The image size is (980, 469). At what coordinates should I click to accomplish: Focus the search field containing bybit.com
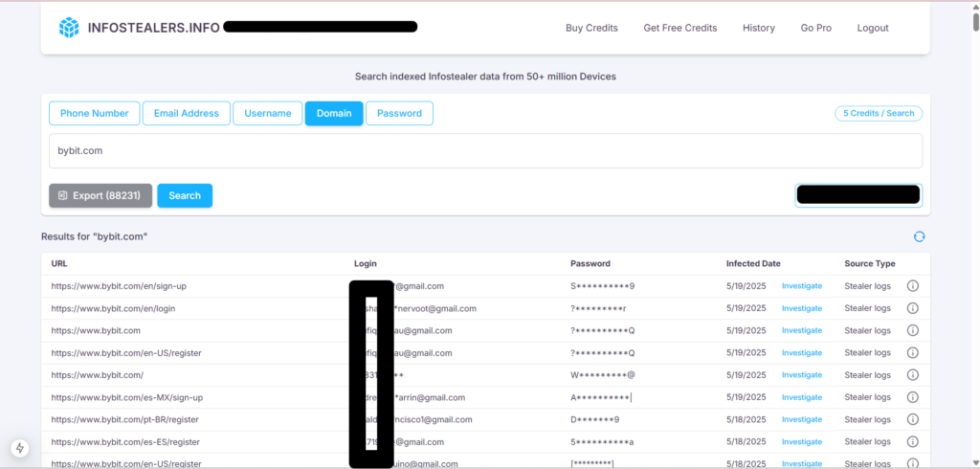[485, 150]
